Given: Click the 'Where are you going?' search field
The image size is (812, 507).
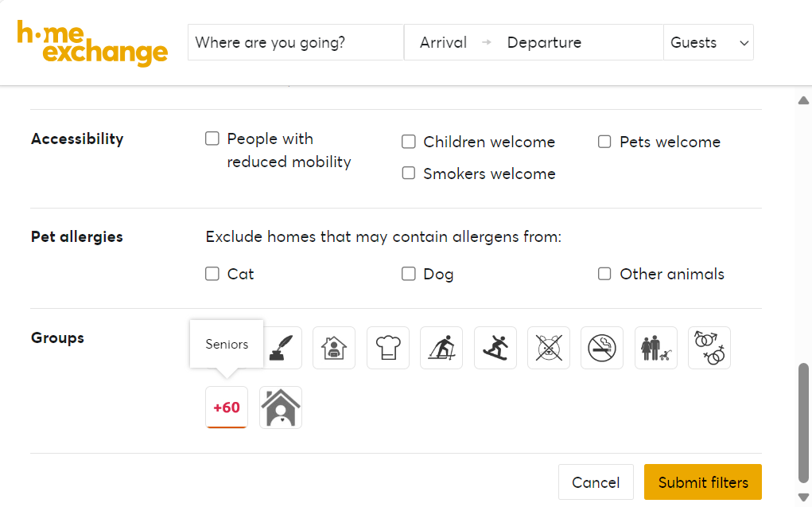Looking at the screenshot, I should 295,43.
